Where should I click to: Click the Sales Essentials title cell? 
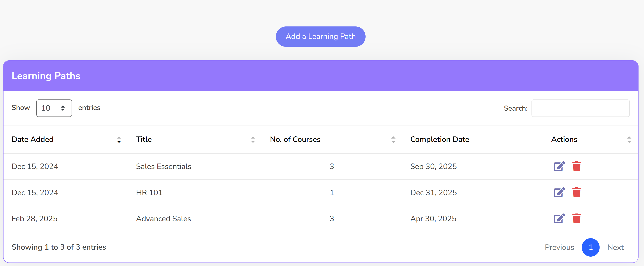click(x=164, y=166)
